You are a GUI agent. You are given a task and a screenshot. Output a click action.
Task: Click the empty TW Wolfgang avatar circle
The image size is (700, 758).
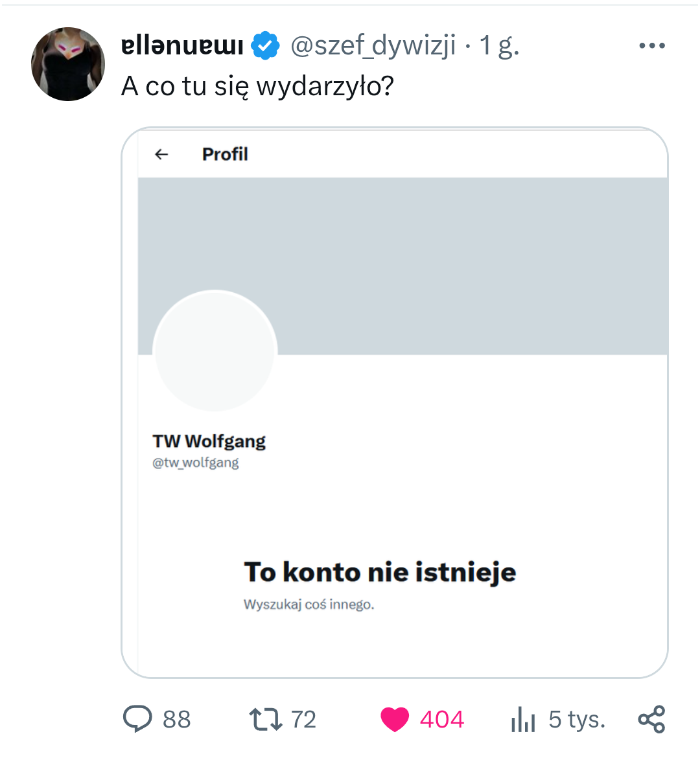point(215,350)
